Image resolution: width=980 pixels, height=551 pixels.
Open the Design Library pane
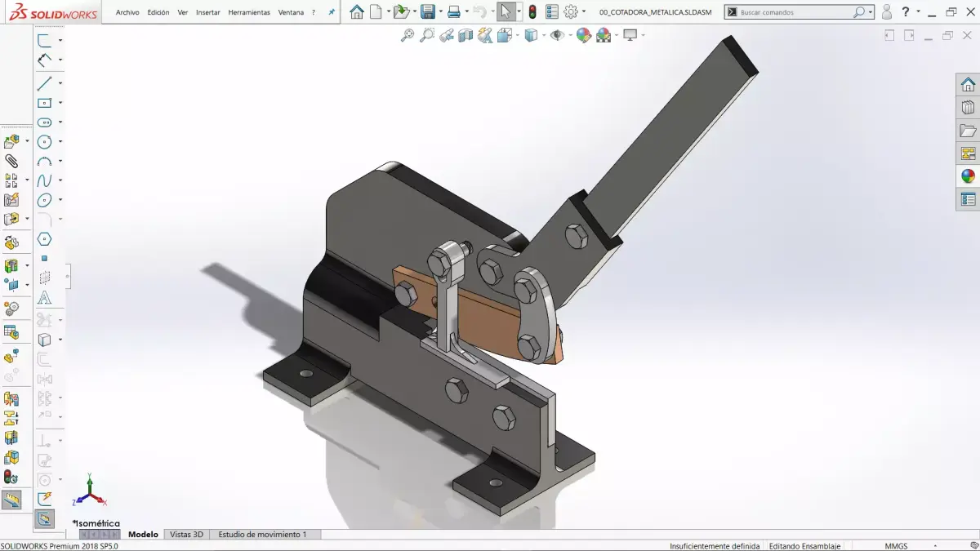pos(969,107)
